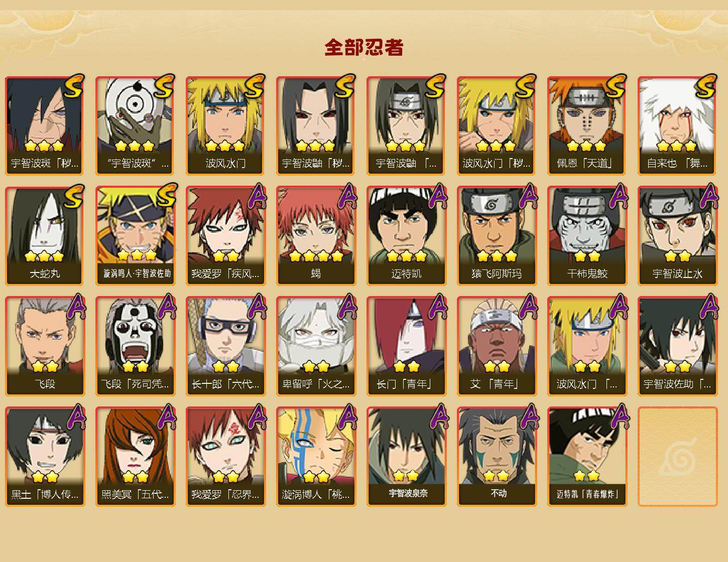728x562 pixels.
Task: Select the 艾「青年」 character card
Action: [x=497, y=346]
